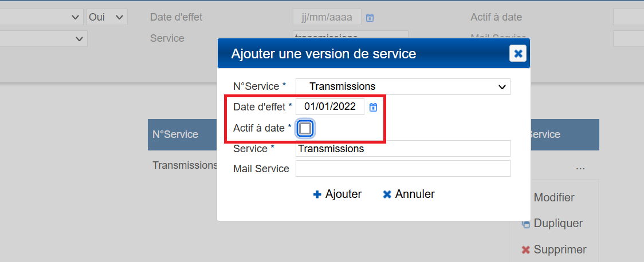Tick the Actif à date checkbox
This screenshot has height=262, width=644.
305,129
